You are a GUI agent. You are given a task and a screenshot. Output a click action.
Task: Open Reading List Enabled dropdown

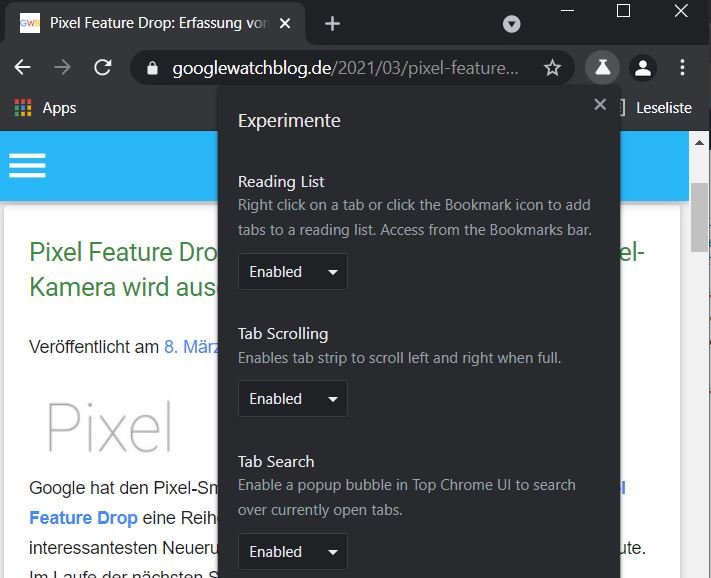click(x=293, y=272)
